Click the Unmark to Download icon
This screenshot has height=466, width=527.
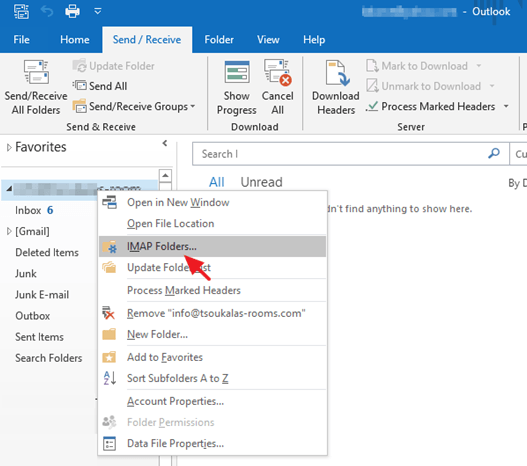coord(372,86)
